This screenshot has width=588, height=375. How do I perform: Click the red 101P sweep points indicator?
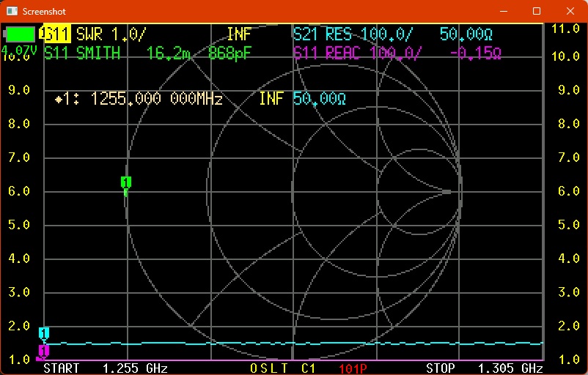click(x=353, y=368)
